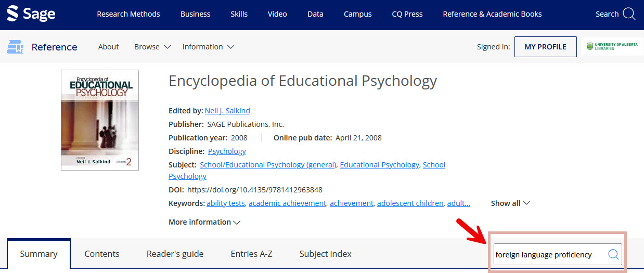Select the Summary tab
Image resolution: width=644 pixels, height=273 pixels.
[x=38, y=254]
